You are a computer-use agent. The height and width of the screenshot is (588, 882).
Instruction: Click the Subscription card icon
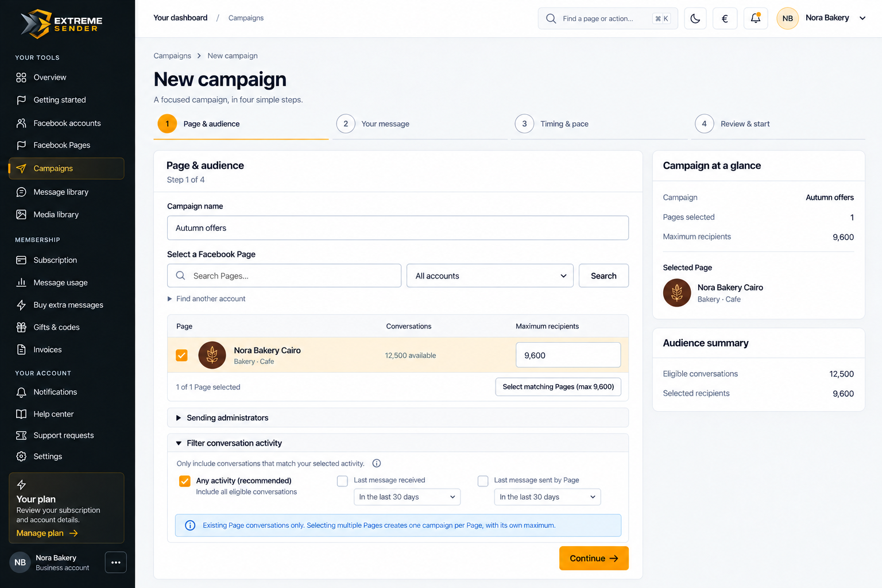coord(21,260)
